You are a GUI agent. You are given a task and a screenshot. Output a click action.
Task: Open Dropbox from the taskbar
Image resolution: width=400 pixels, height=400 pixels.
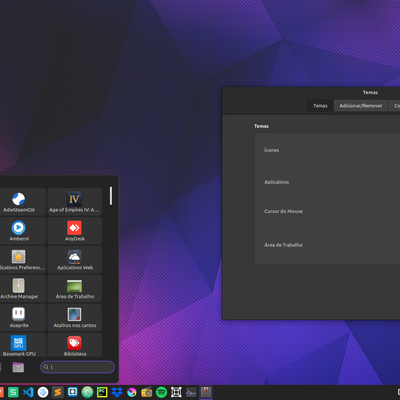click(x=117, y=392)
